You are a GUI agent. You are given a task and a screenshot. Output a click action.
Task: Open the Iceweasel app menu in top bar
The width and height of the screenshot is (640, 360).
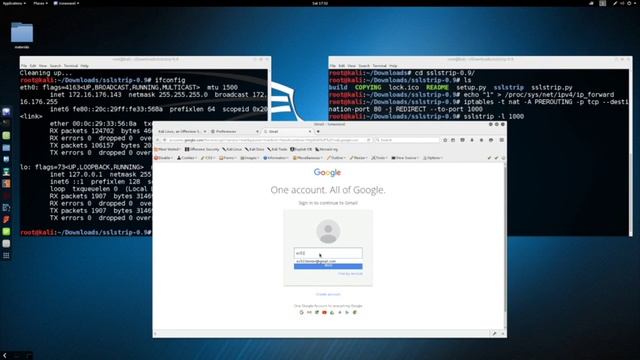pos(66,3)
